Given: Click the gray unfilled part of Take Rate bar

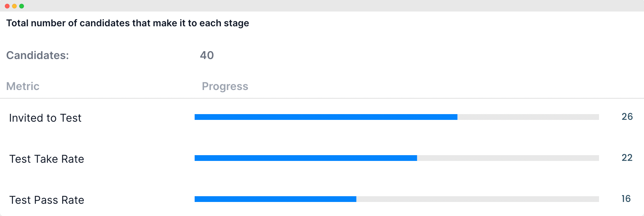Looking at the screenshot, I should tap(508, 158).
